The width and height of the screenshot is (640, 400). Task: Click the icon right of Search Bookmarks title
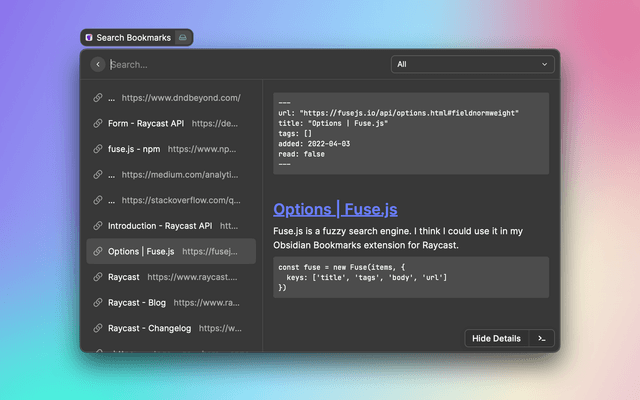(x=182, y=38)
